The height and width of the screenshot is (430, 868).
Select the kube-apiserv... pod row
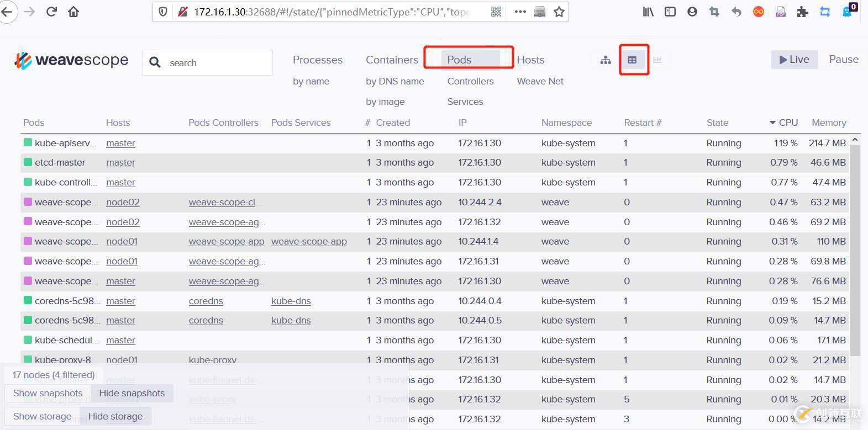tap(434, 143)
